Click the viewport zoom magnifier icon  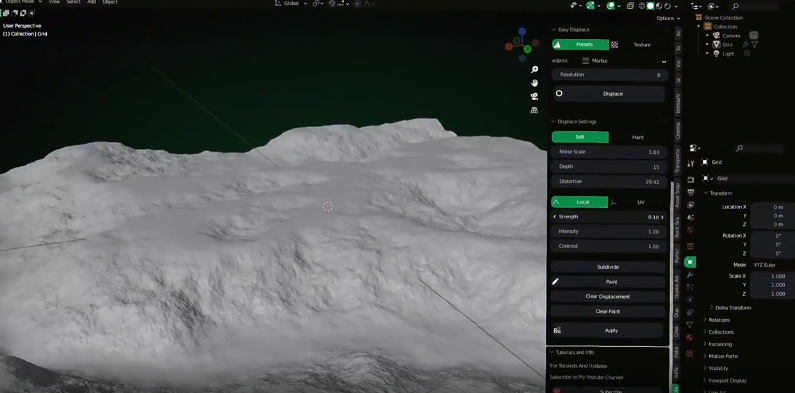coord(534,69)
